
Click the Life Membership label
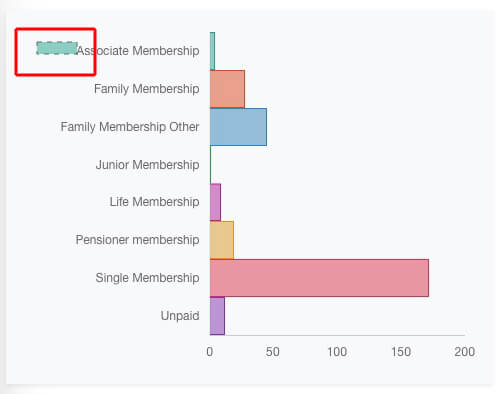click(x=155, y=202)
